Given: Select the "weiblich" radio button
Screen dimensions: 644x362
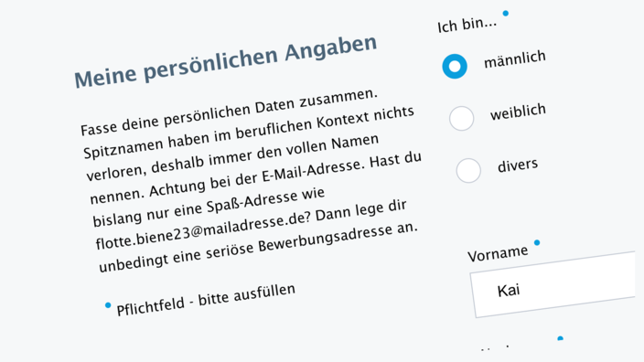Looking at the screenshot, I should click(461, 118).
